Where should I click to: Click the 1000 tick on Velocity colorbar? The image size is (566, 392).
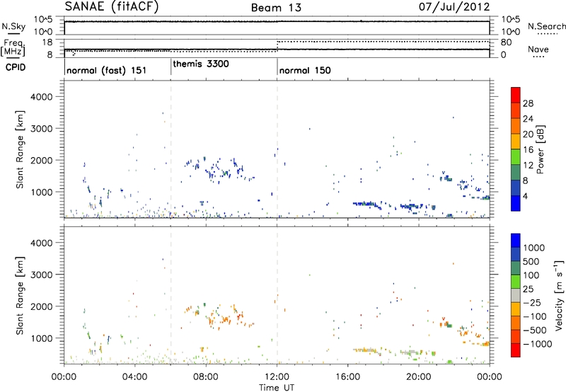[533, 248]
